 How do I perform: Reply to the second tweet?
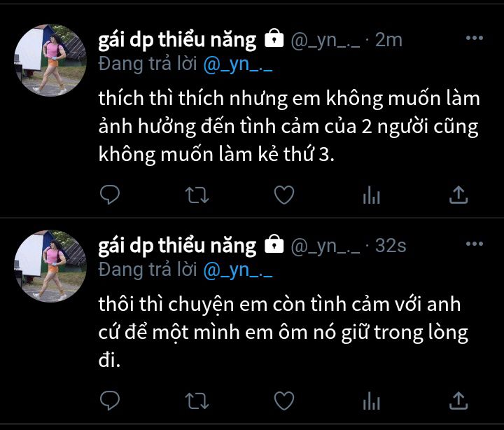[x=110, y=401]
